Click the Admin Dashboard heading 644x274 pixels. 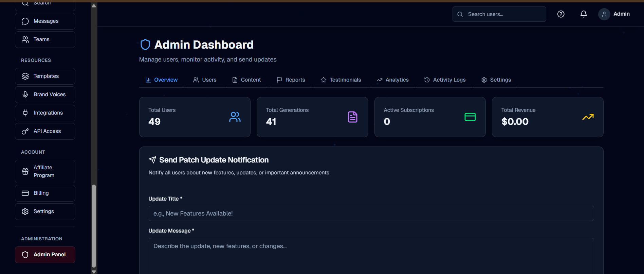204,45
